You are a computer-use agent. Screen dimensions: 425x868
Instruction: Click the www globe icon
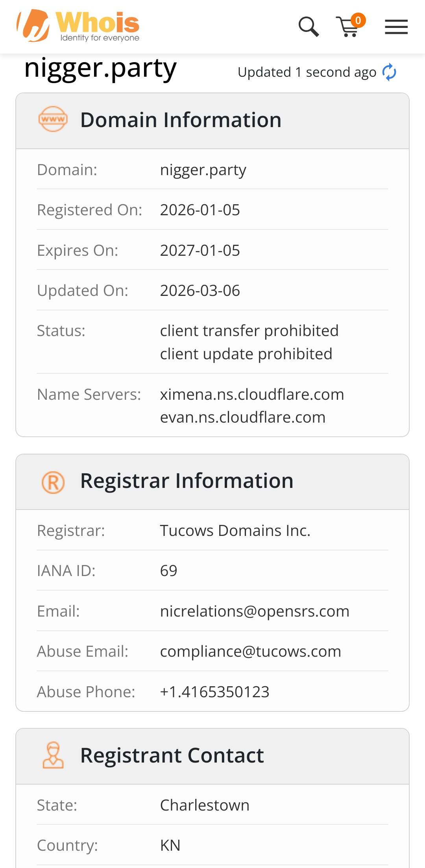53,119
